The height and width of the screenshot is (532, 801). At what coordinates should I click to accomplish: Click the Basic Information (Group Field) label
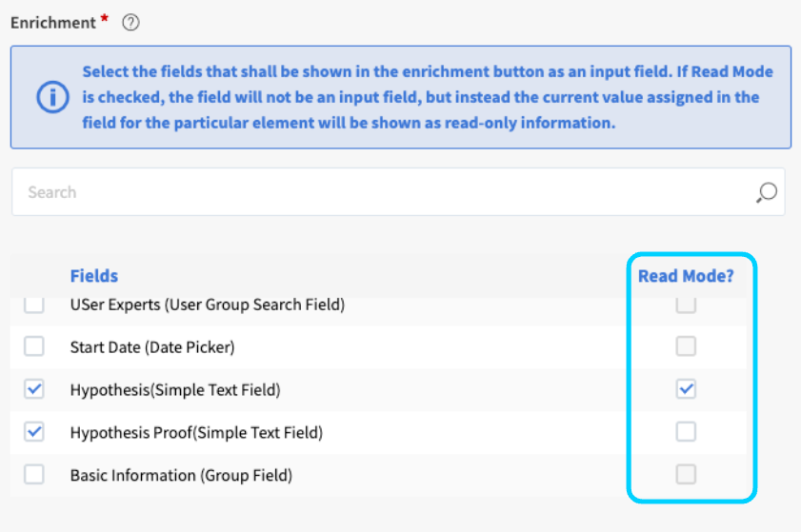(181, 475)
